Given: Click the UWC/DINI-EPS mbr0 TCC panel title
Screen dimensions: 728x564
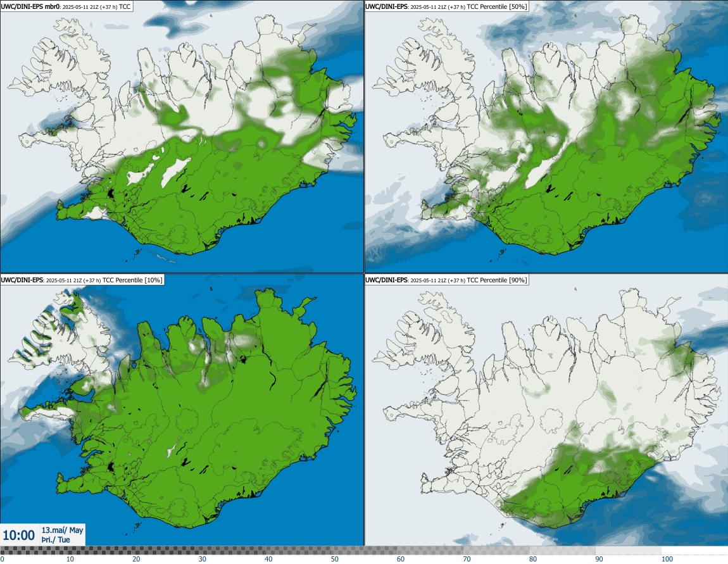Looking at the screenshot, I should (66, 6).
